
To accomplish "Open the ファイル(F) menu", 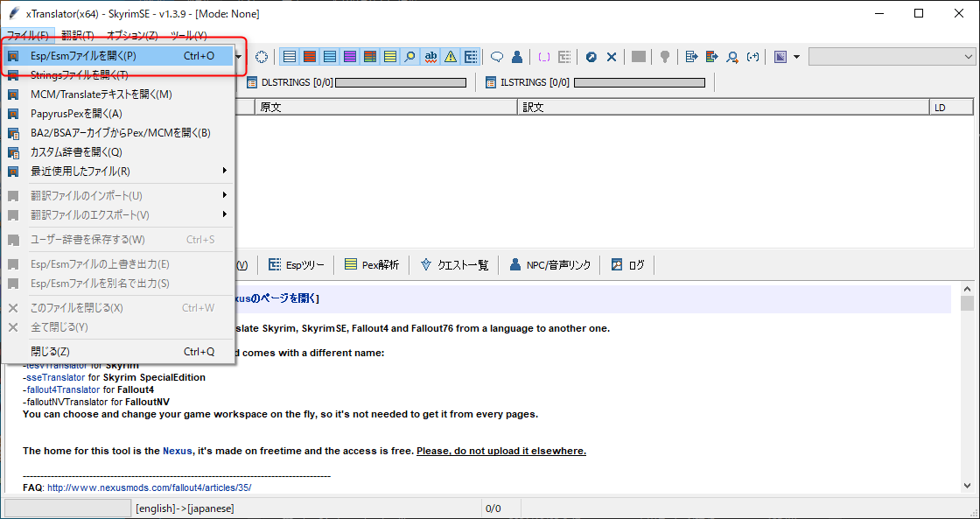I will [27, 36].
